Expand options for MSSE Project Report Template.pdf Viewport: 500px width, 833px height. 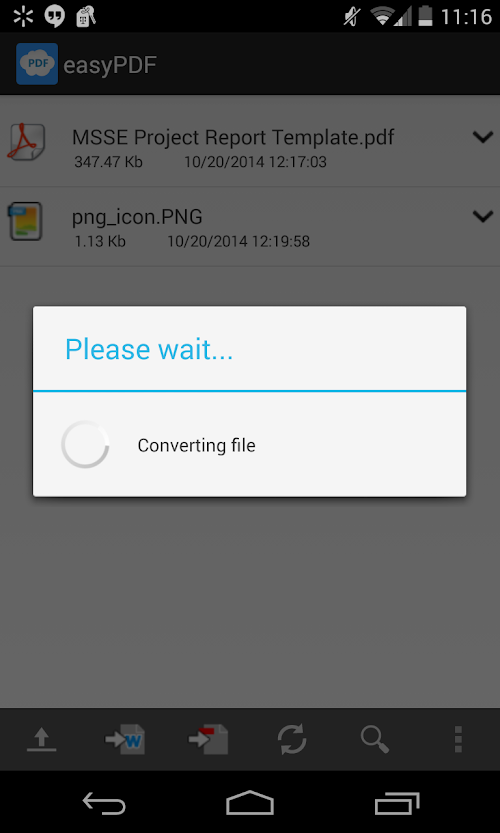click(482, 138)
